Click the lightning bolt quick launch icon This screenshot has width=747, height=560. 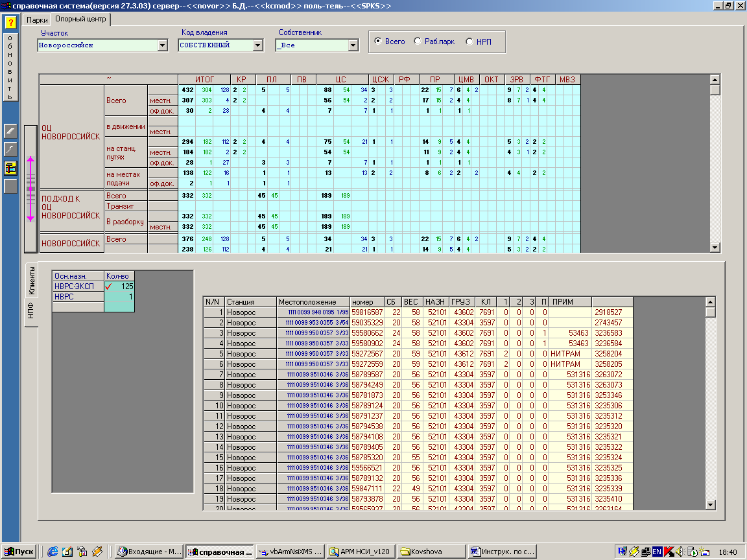click(97, 552)
